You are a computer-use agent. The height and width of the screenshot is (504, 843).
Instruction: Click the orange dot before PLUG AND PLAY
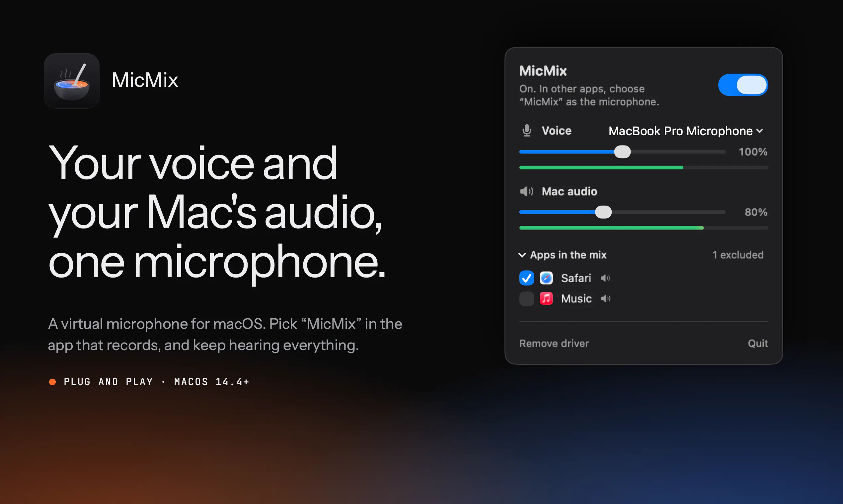point(52,382)
